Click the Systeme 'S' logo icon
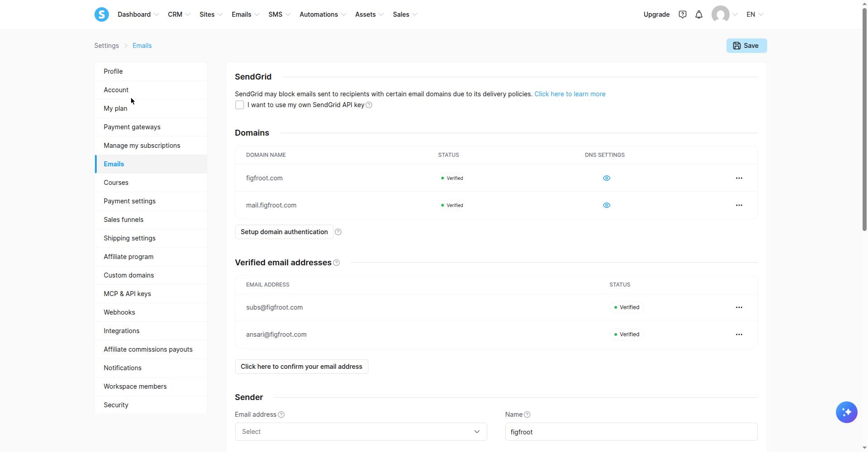This screenshot has width=868, height=452. tap(101, 14)
